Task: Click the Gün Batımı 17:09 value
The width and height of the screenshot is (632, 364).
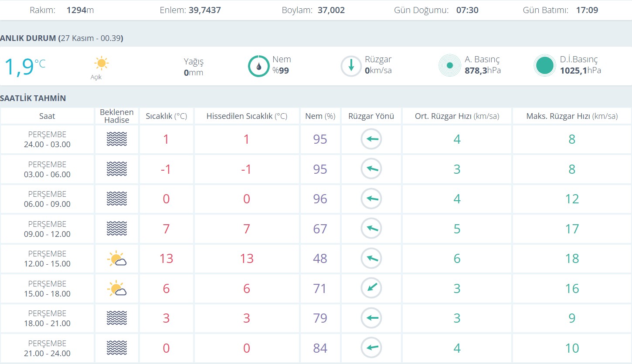Action: tap(587, 10)
